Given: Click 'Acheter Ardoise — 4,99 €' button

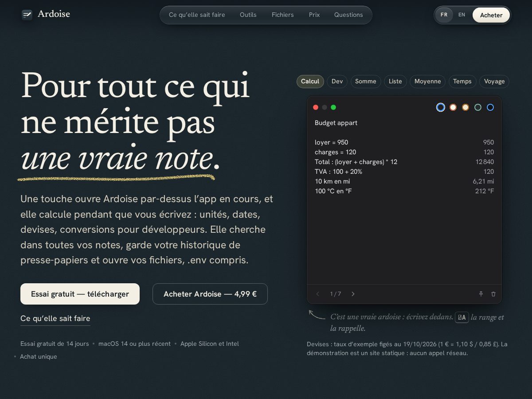Looking at the screenshot, I should (x=210, y=294).
